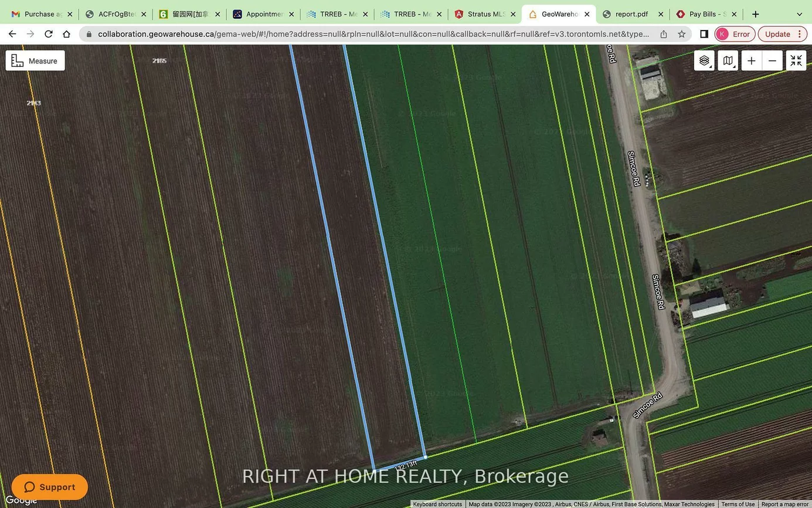Exit fullscreen map view
812x508 pixels.
[x=796, y=60]
